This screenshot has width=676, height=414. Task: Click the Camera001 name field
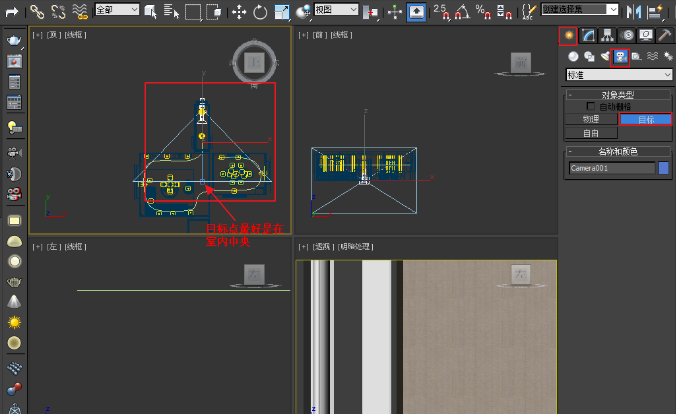coord(611,168)
